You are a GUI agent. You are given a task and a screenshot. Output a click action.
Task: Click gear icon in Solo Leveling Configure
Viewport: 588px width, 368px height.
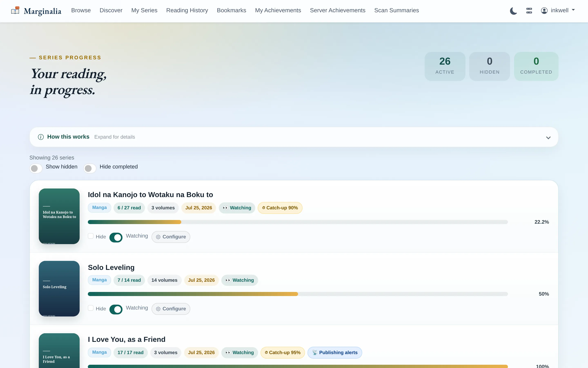158,309
